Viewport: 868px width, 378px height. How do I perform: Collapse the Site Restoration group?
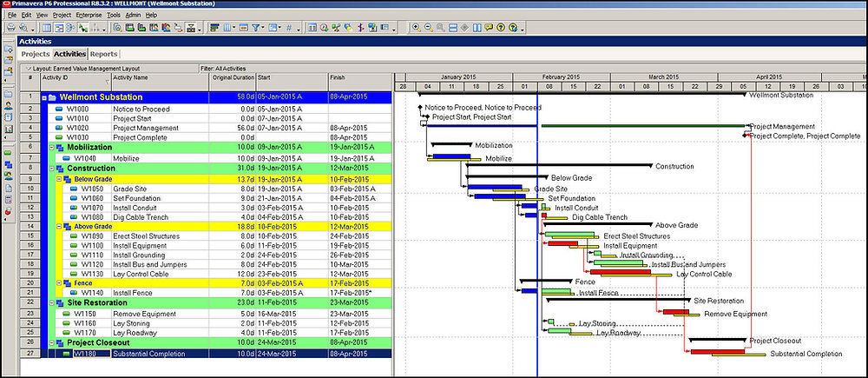51,303
